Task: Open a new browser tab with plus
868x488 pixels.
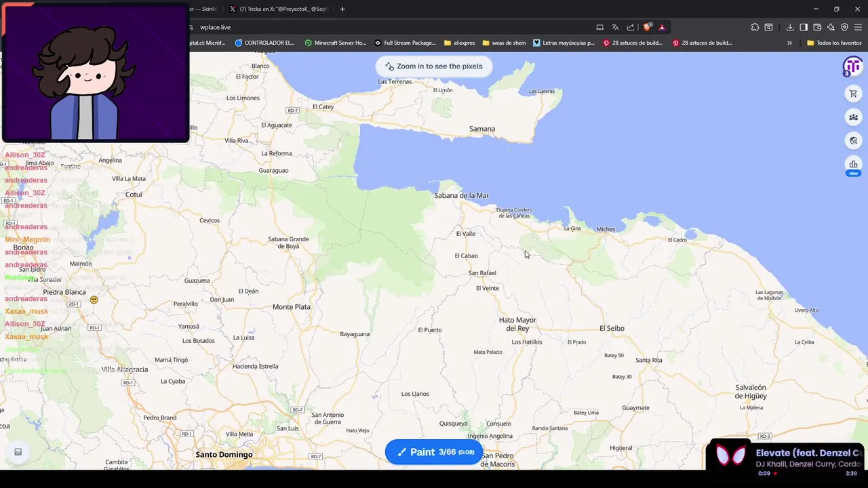Action: pos(342,9)
